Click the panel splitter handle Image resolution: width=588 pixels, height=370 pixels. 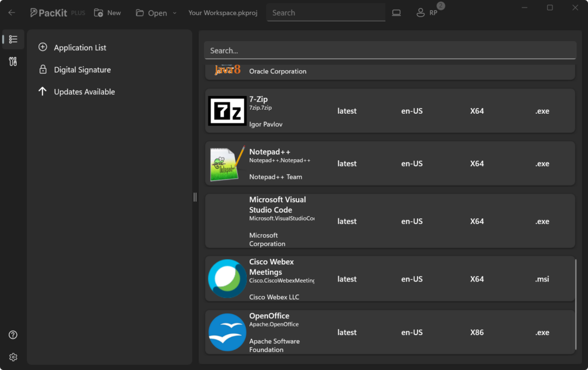[195, 197]
